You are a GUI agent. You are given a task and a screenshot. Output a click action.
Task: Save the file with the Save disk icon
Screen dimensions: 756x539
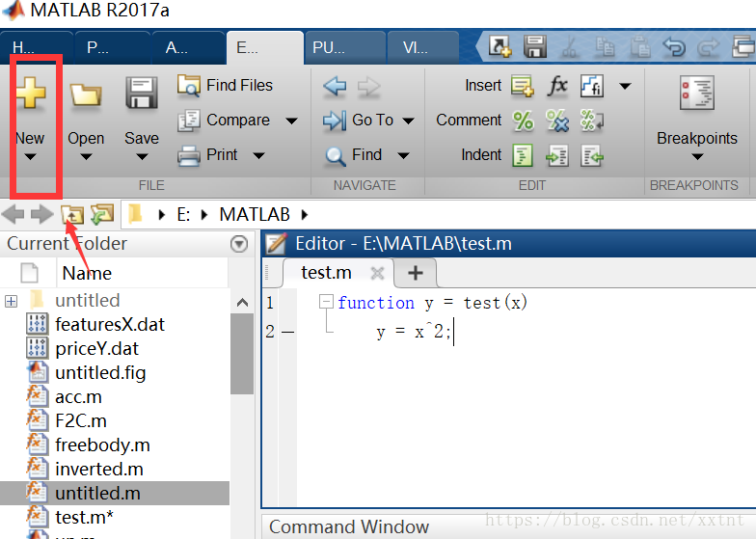[142, 93]
